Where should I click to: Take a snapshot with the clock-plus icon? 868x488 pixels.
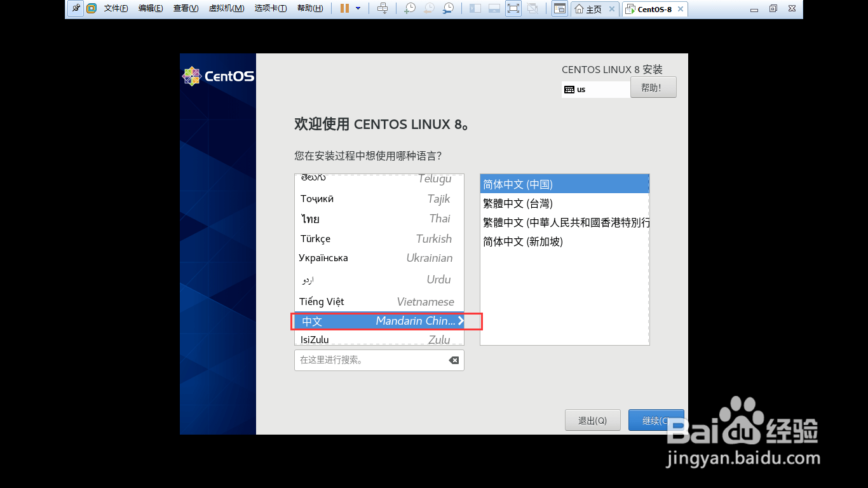pos(410,9)
